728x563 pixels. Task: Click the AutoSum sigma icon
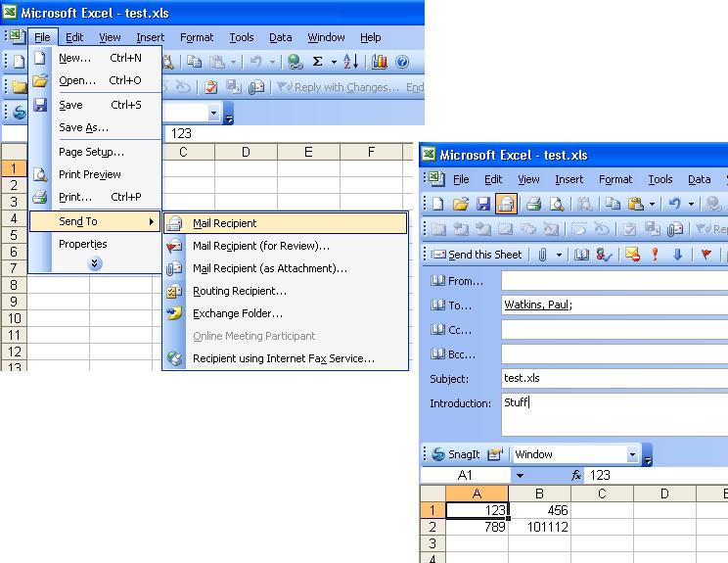click(318, 62)
